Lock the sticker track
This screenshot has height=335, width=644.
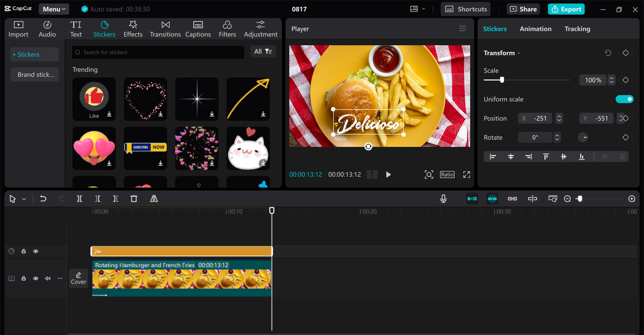pos(24,251)
